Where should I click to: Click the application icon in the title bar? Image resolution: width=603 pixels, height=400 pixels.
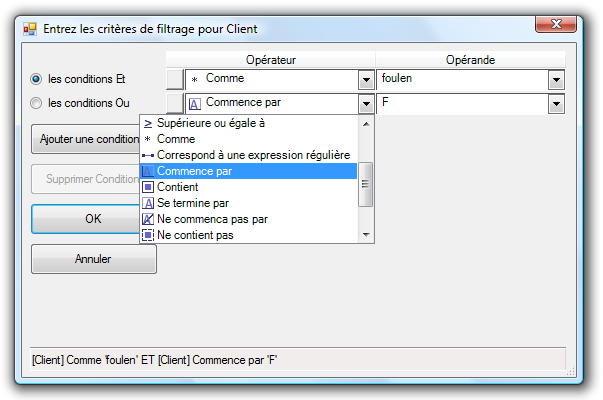(x=30, y=27)
